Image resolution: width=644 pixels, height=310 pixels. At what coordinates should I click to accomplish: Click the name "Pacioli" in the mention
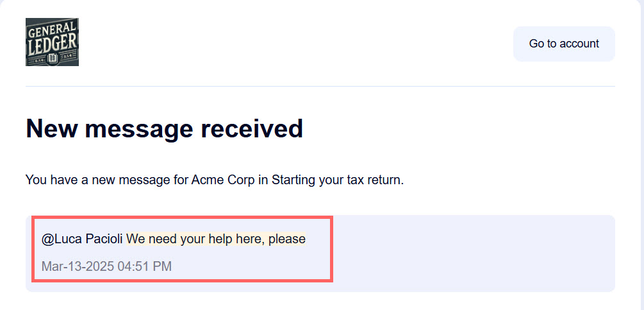pos(104,239)
